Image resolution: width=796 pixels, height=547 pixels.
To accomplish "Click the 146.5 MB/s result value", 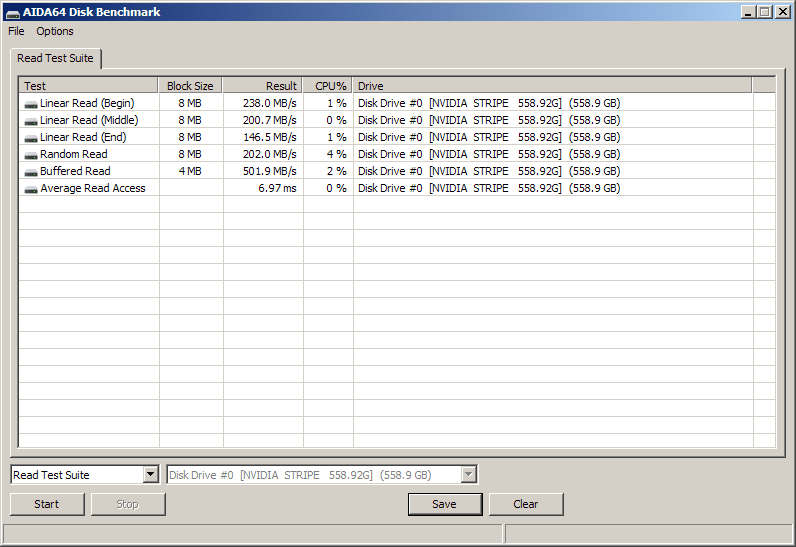I will click(x=270, y=137).
